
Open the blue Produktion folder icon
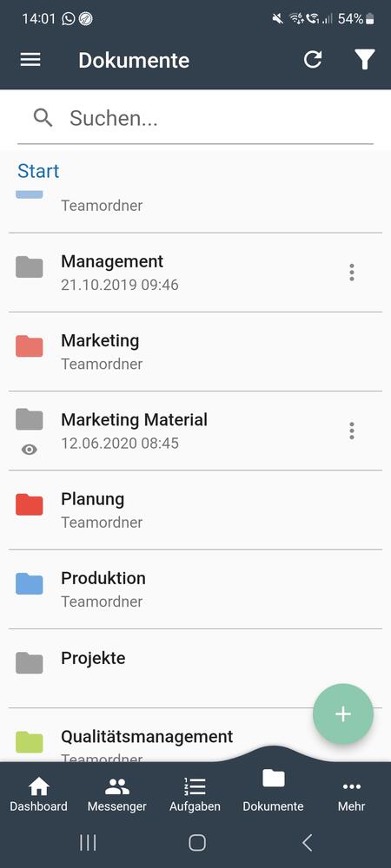[x=30, y=583]
